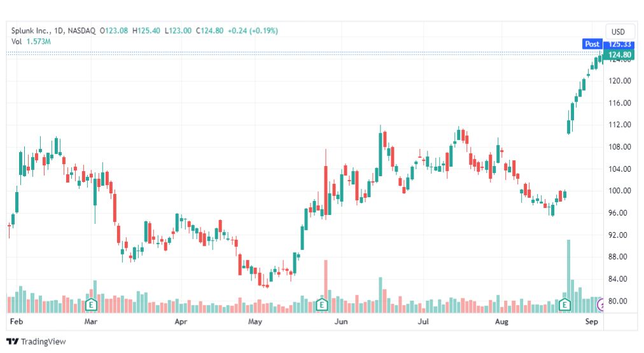
Task: Click the tall green volume bar in mid-June
Action: 381,295
